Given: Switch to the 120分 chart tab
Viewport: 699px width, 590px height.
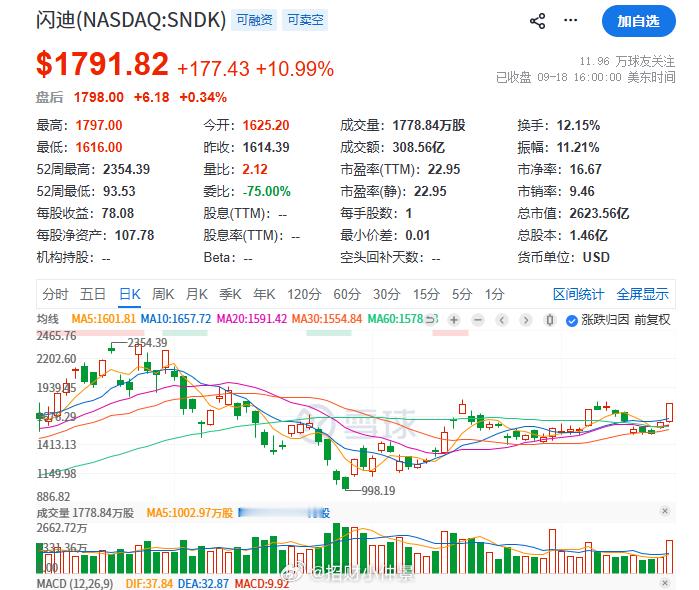Looking at the screenshot, I should (304, 294).
